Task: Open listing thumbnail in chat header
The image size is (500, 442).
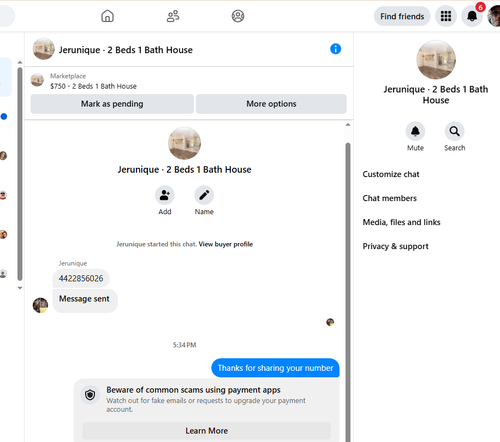Action: click(44, 49)
